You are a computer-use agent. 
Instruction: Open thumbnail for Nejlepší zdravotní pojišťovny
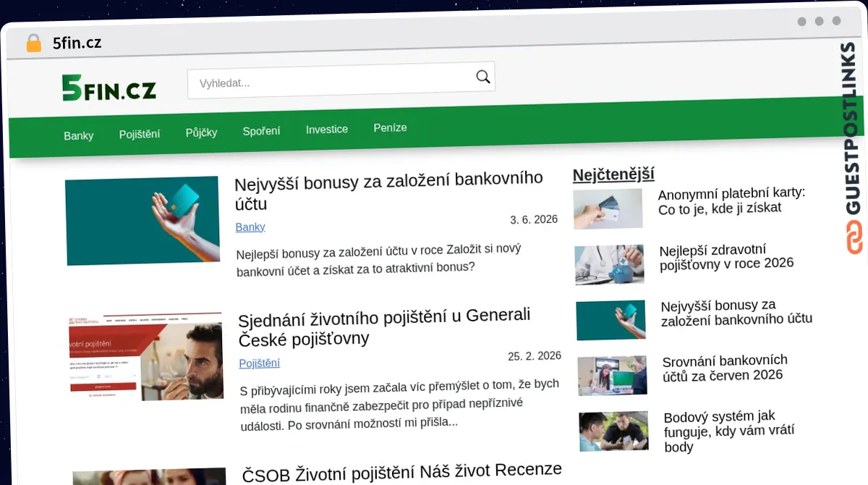[x=610, y=264]
